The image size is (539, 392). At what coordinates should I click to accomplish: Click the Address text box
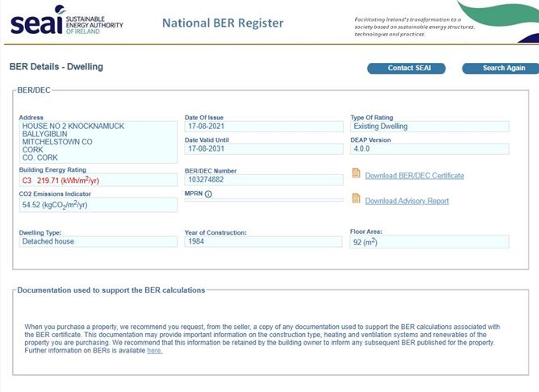(98, 142)
